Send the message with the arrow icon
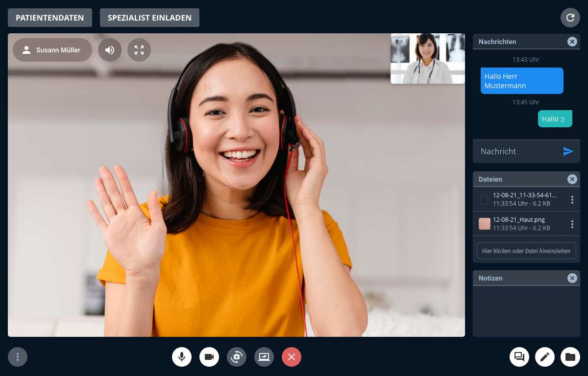 568,151
